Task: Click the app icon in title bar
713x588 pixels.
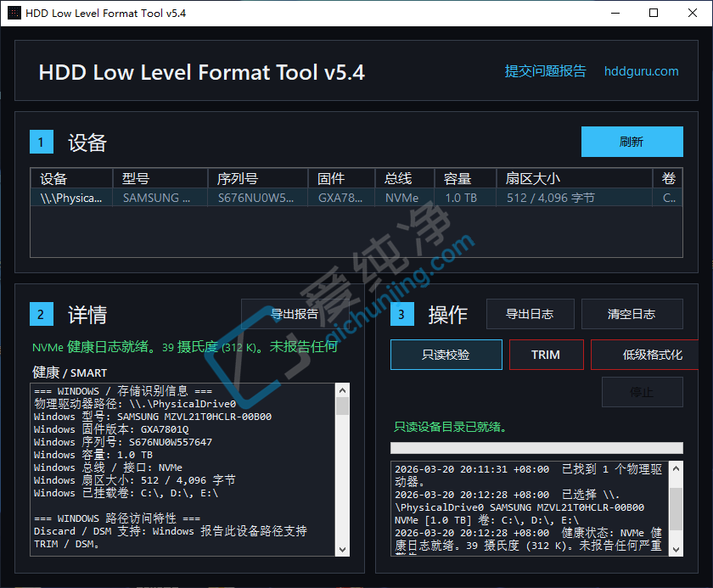Action: [x=14, y=13]
